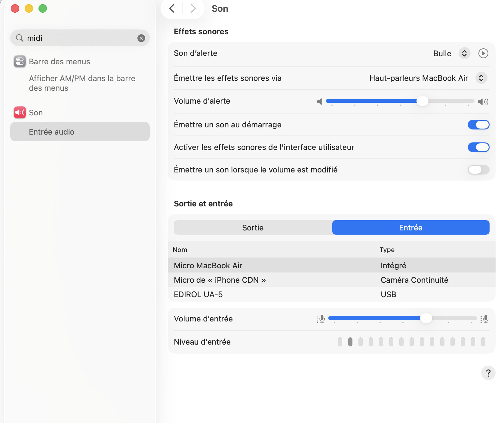Viewport: 504px width, 423px height.
Task: Play the Bulle alert sound preview
Action: click(483, 53)
